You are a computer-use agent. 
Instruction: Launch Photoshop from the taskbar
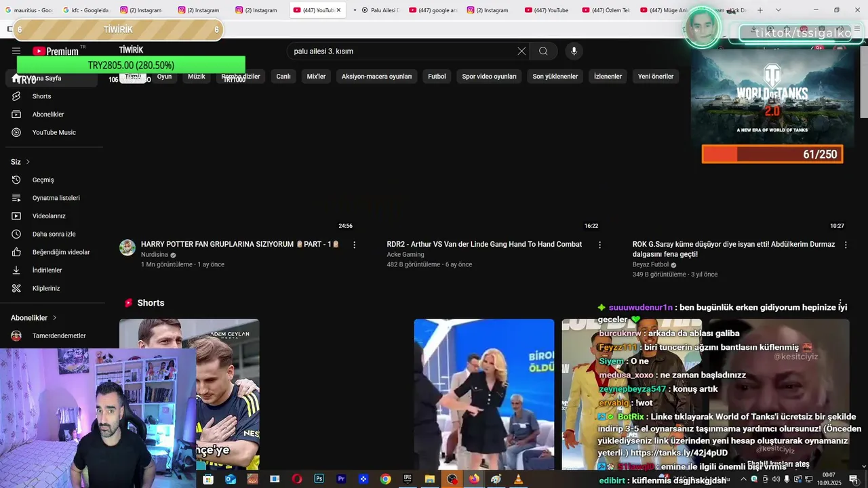tap(319, 479)
